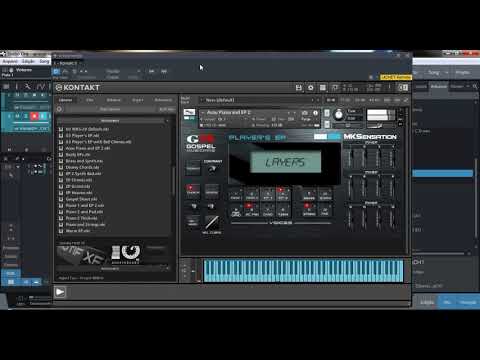
Task: Click the play icon below Kontakt window
Action: click(x=60, y=292)
